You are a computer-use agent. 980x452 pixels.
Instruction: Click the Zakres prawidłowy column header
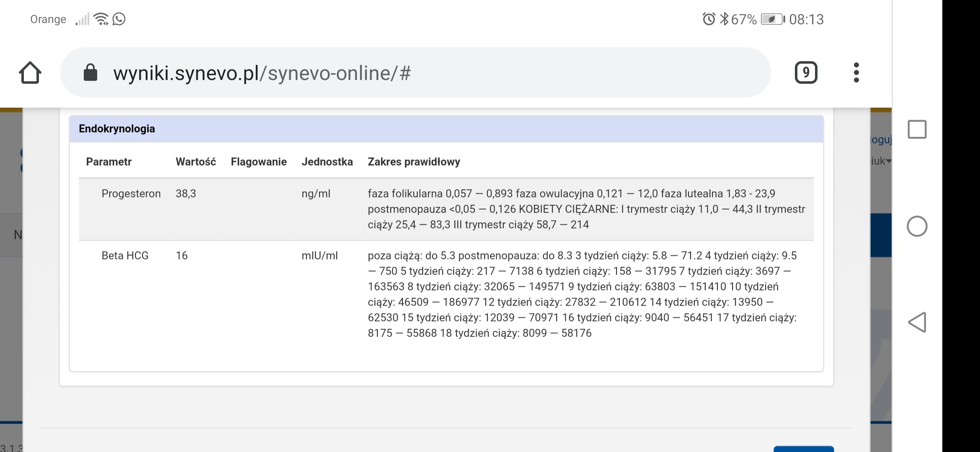coord(414,162)
